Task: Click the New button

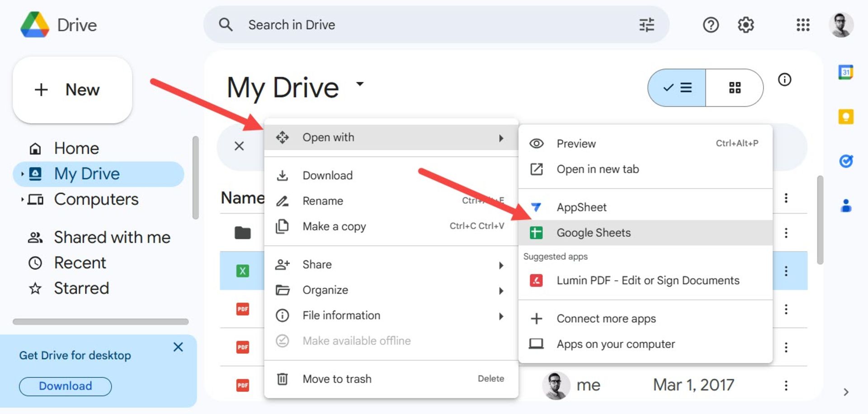Action: [x=72, y=90]
